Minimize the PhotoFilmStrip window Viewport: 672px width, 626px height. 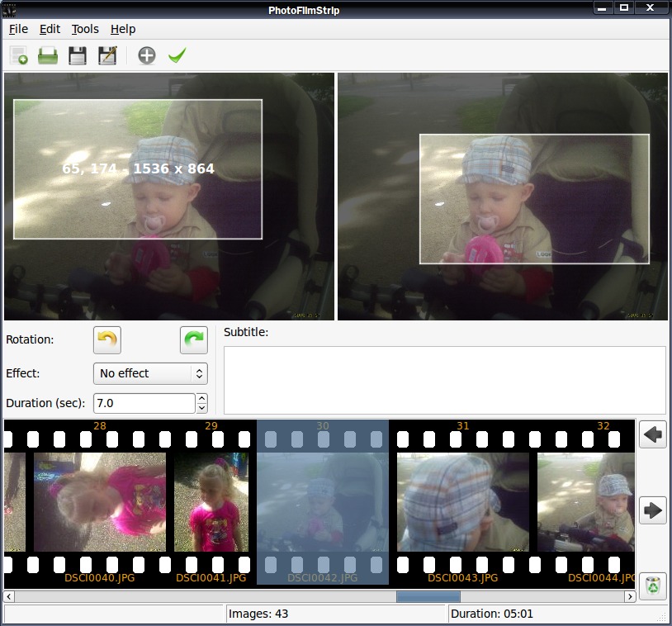tap(602, 8)
